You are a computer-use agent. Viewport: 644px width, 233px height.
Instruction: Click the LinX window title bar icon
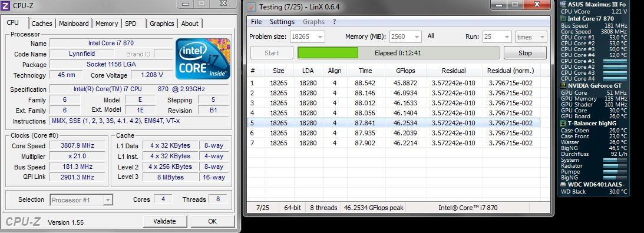coord(252,7)
